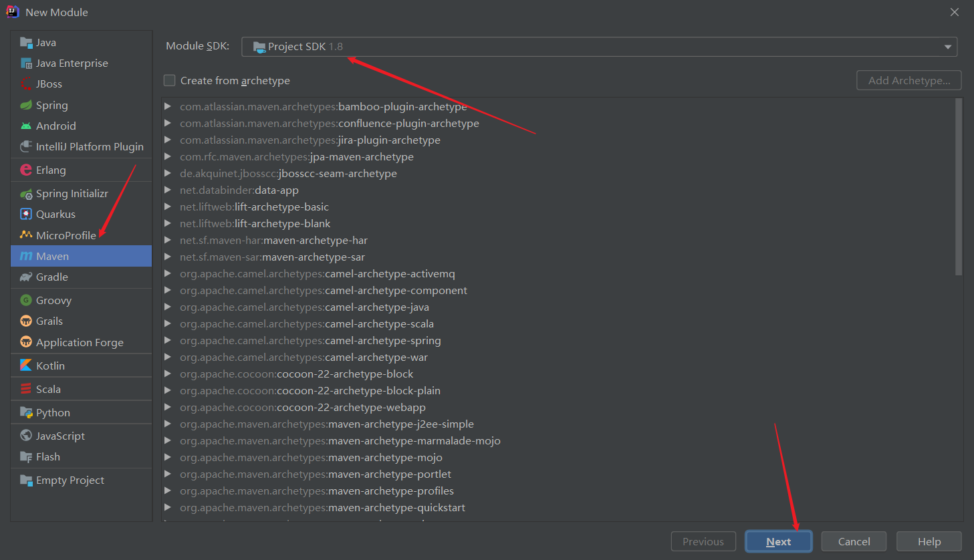
Task: Click the archetype list vertical scrollbar
Action: [x=959, y=187]
